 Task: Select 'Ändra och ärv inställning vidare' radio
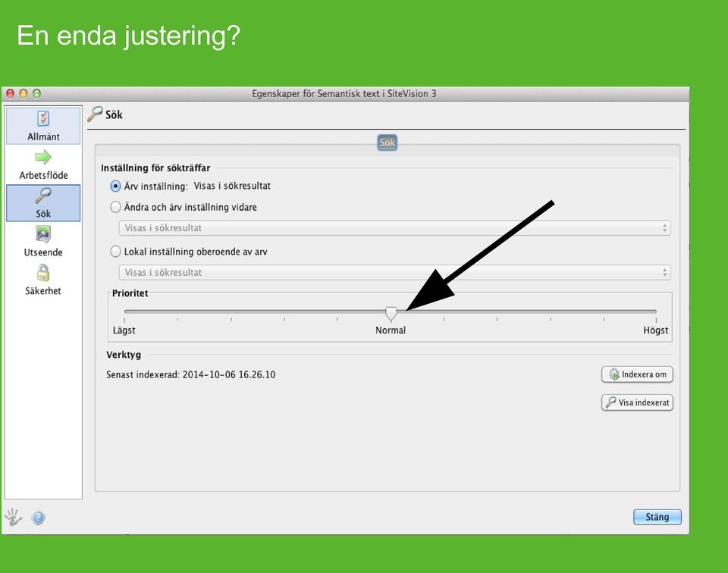point(115,207)
